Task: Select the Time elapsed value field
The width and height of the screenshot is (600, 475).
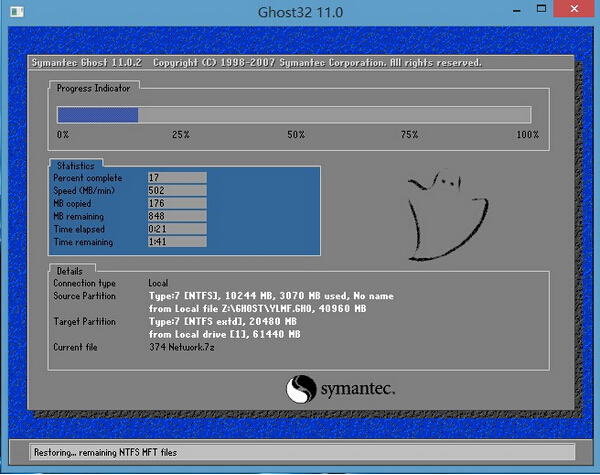Action: pos(176,229)
